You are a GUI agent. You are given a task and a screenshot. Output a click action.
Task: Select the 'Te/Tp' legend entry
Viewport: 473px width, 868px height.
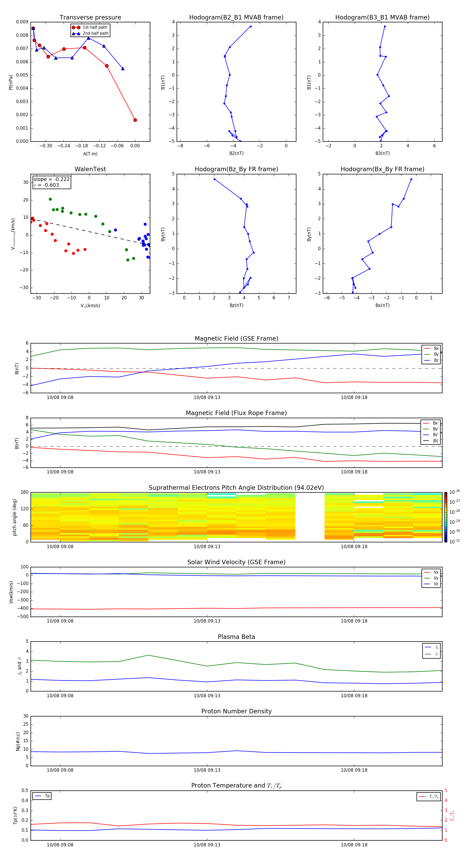point(429,796)
